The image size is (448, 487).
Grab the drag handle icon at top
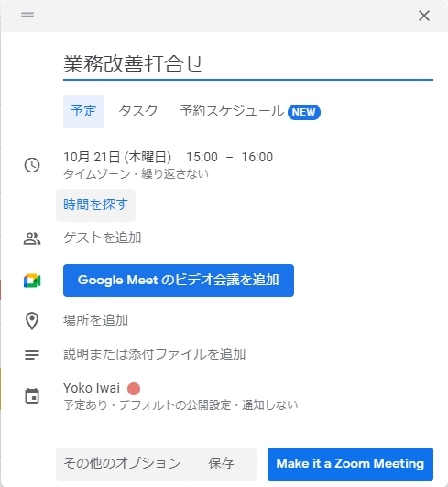click(x=27, y=15)
